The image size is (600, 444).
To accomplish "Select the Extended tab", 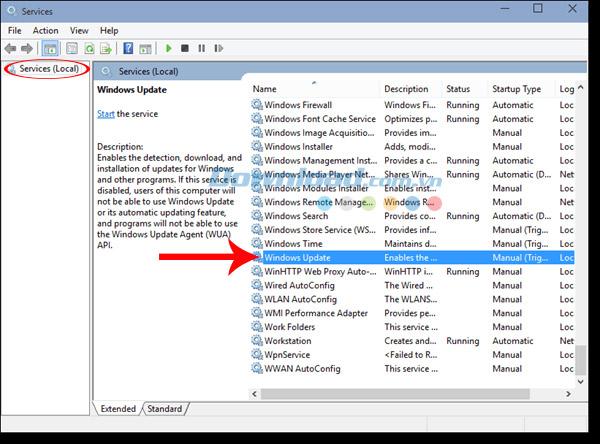I will click(x=118, y=409).
